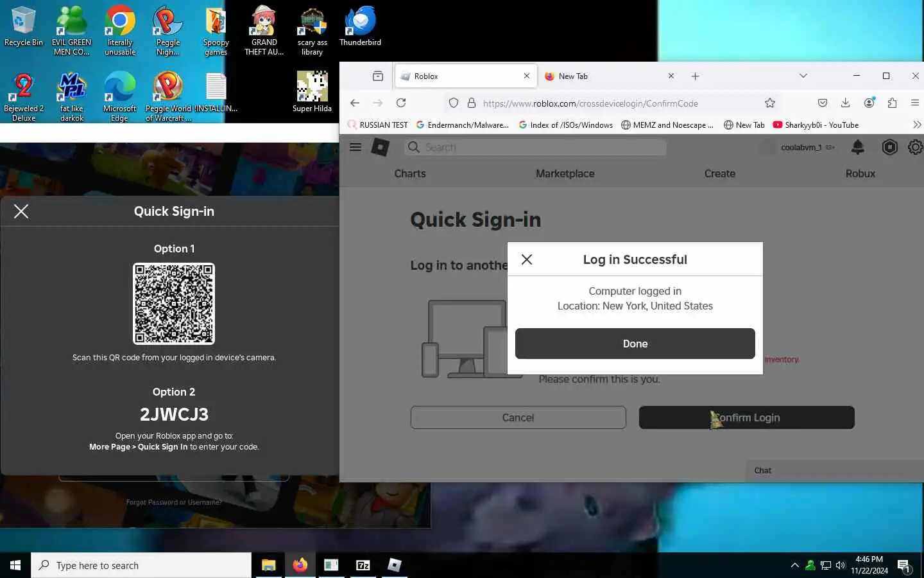Open 'fat like darkok' desktop shortcut
Screen dimensions: 924x578
(72, 97)
